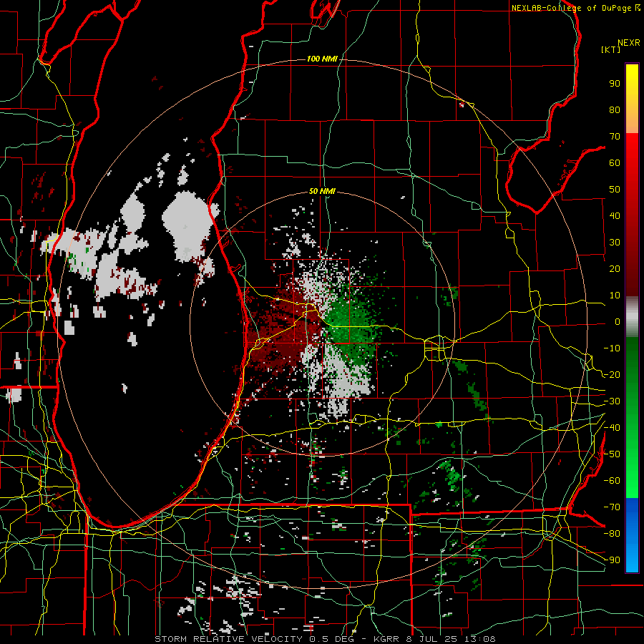Click the -70 scale value
644x644 pixels.
612,507
